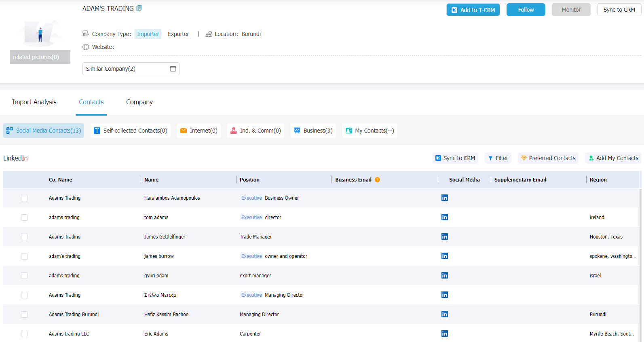Click Sync to CRM above contacts table
Image resolution: width=644 pixels, height=342 pixels.
(455, 158)
